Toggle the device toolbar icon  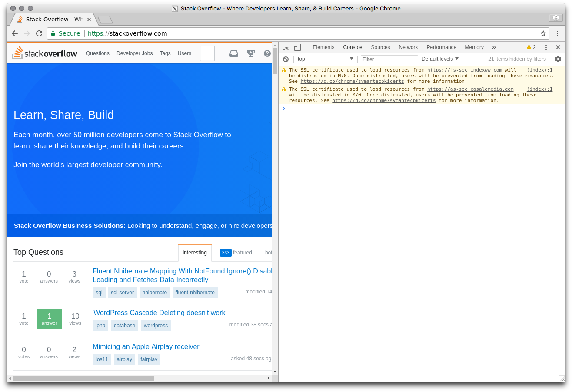pos(297,47)
